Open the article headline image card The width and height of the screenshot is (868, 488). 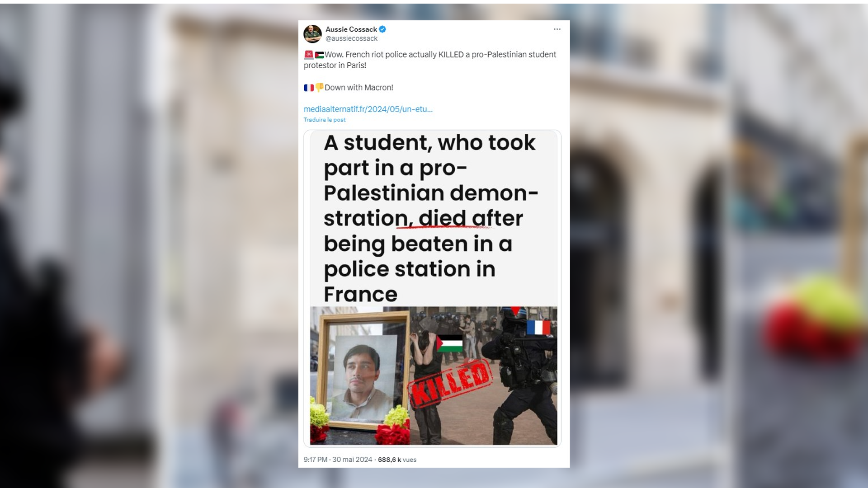(x=432, y=288)
